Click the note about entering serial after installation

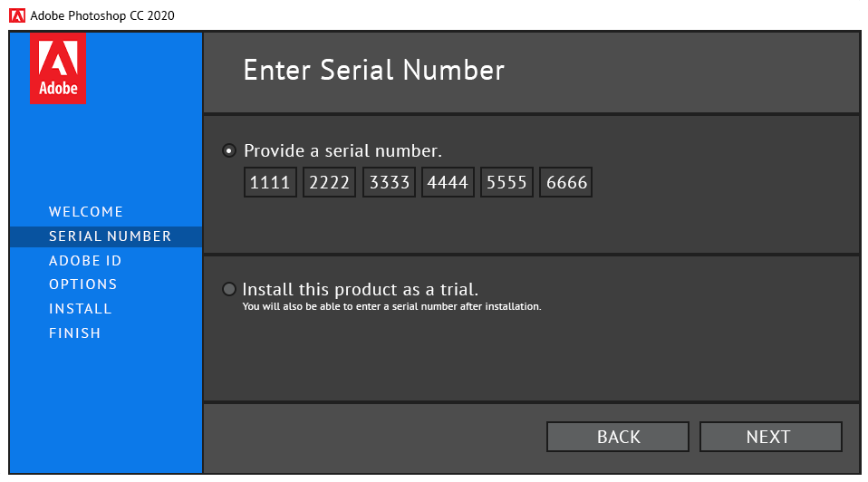(392, 306)
